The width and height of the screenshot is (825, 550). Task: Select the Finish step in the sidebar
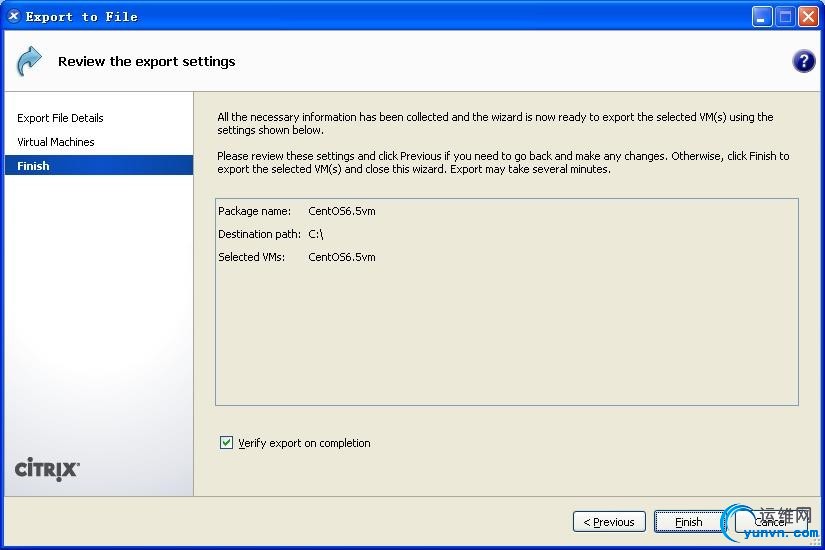(x=33, y=166)
